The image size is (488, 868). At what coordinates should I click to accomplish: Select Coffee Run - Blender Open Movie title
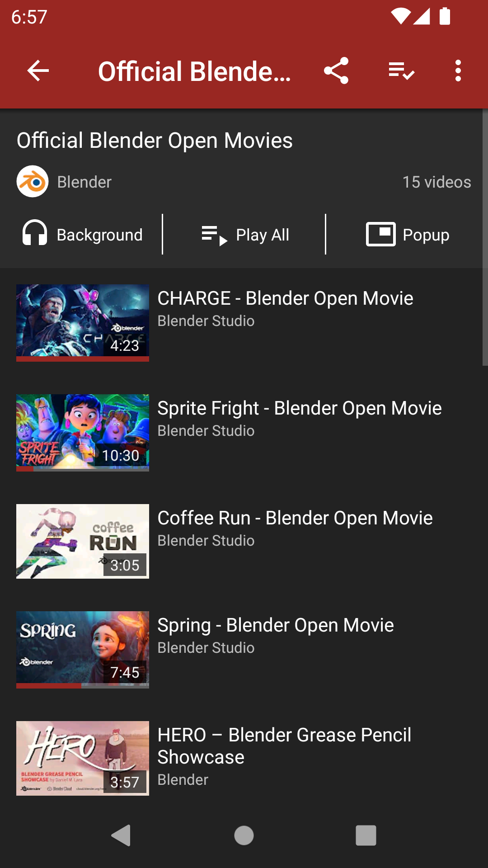[295, 518]
